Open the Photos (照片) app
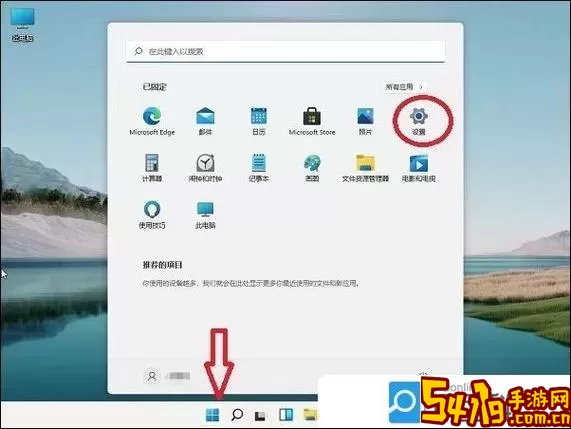This screenshot has width=571, height=429. (x=365, y=122)
